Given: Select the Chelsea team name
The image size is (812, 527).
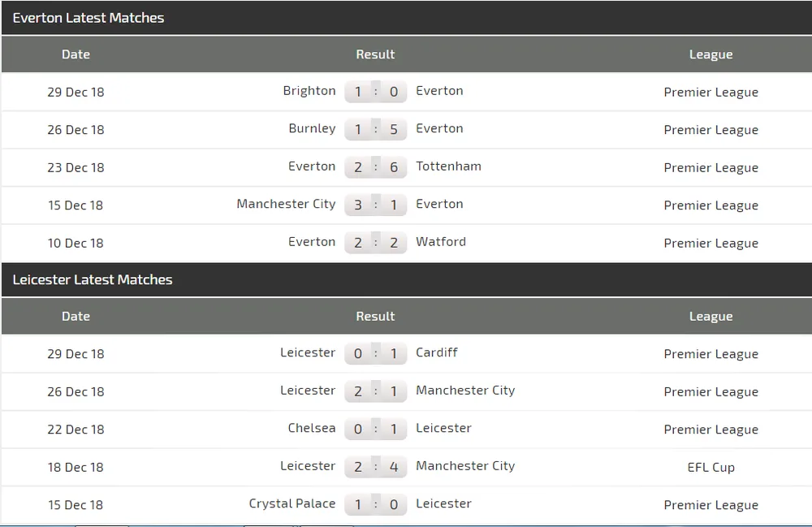Looking at the screenshot, I should (x=311, y=428).
